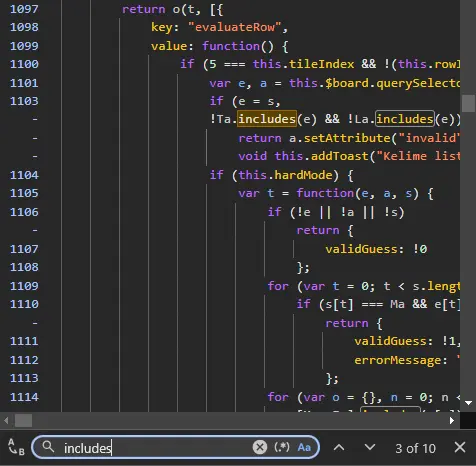Toggle find and replace icon

[x=16, y=447]
